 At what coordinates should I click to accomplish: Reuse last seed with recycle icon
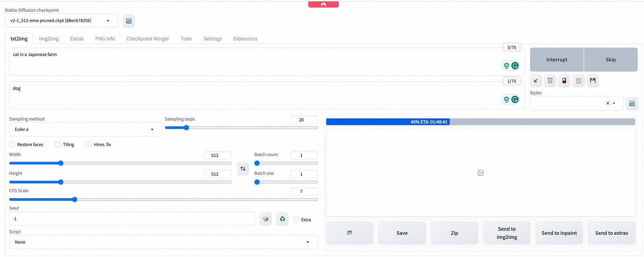click(x=283, y=219)
